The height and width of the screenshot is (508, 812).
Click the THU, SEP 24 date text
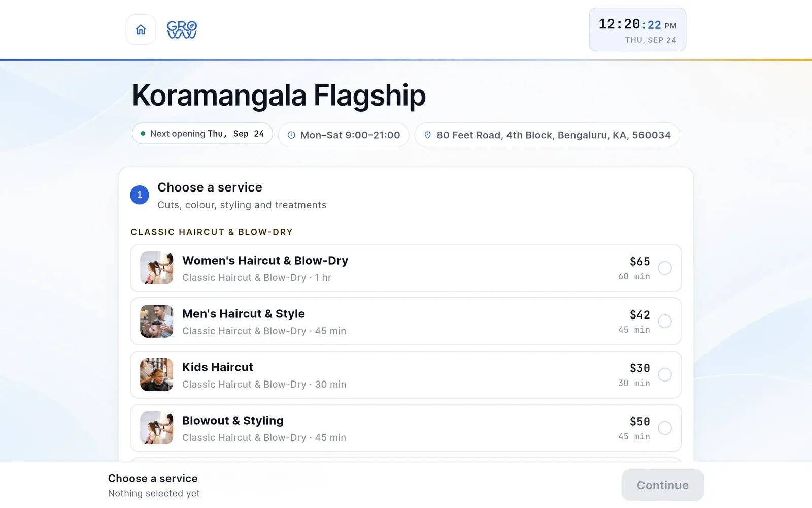(651, 40)
